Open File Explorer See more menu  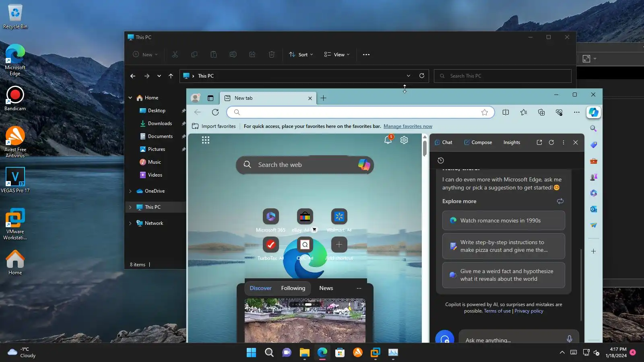[366, 55]
